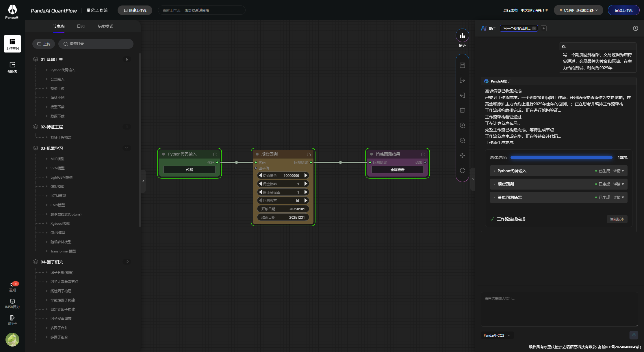644x352 pixels.
Task: Open the edit icon on 期货回测 node
Action: (309, 154)
